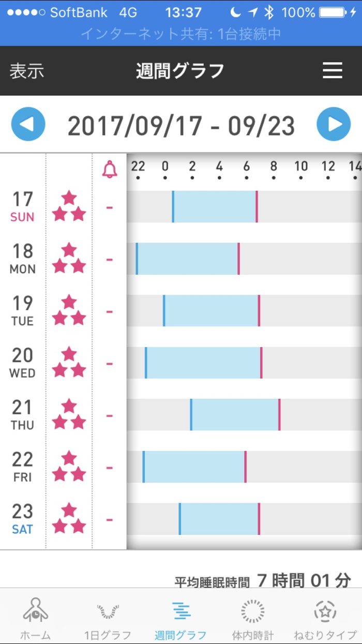Select the Thursday 21 sleep bar
362x644 pixels.
pyautogui.click(x=235, y=415)
